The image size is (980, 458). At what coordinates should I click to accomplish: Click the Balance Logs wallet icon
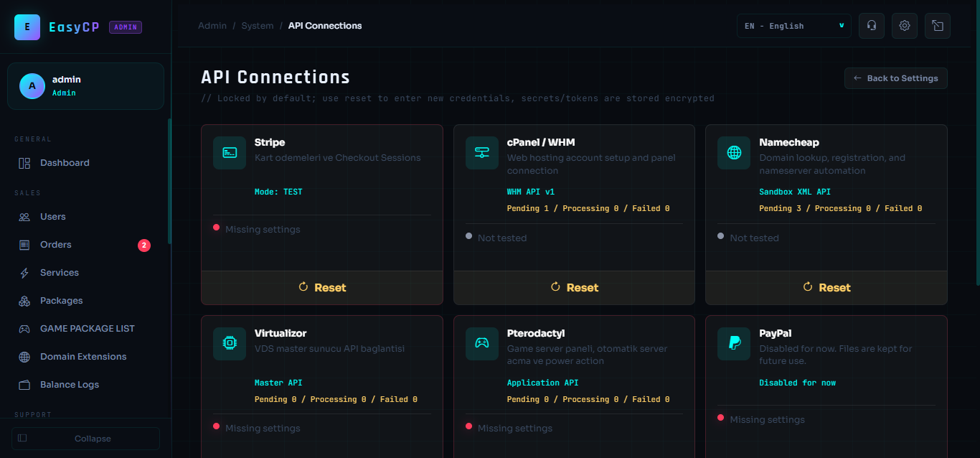[x=24, y=385]
